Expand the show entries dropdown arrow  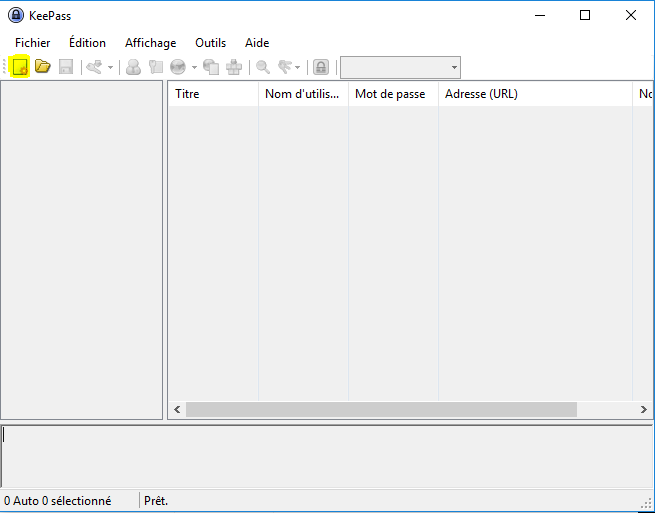pos(297,67)
